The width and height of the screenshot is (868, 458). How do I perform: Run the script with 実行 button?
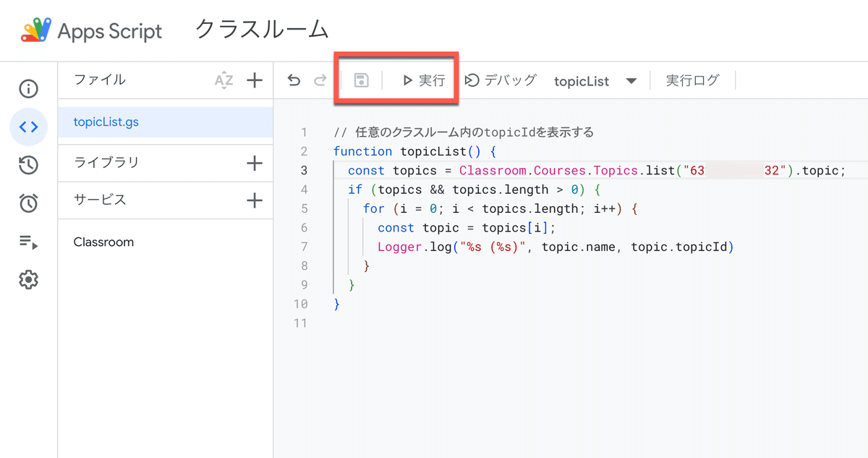click(424, 80)
